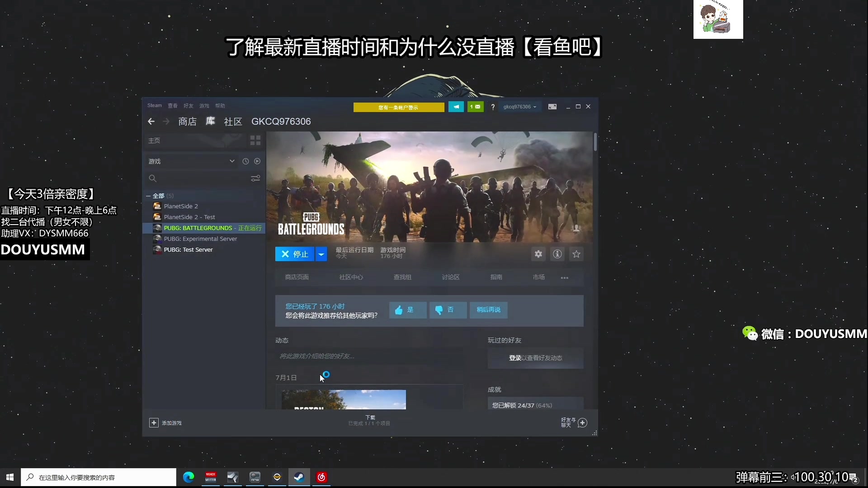Open advanced library filter sliders icon
Viewport: 868px width, 488px height.
tap(255, 178)
